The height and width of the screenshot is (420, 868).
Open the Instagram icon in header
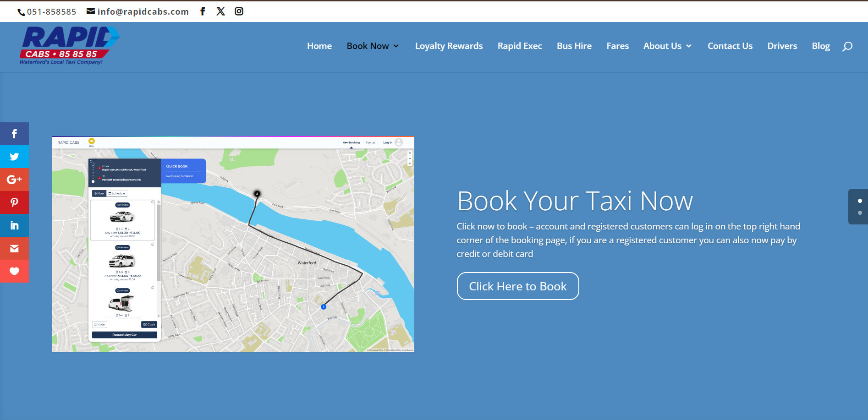click(x=239, y=11)
